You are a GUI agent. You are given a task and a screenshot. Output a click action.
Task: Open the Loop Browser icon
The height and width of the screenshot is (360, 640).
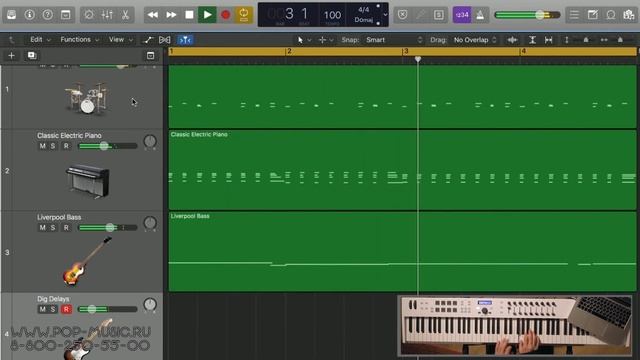(x=611, y=15)
